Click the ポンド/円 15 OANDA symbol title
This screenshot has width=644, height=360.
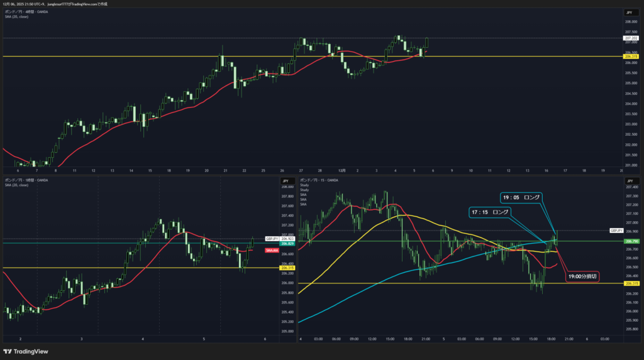pos(319,180)
